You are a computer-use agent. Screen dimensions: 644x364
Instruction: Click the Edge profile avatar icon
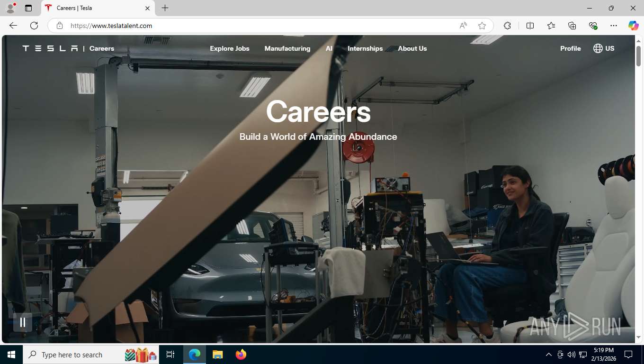click(10, 8)
